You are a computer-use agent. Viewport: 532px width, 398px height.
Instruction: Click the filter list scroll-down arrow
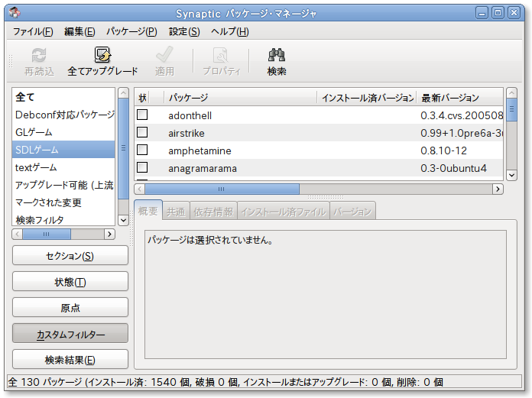[124, 220]
